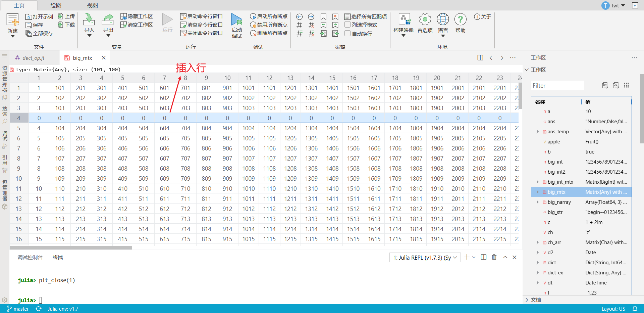
Task: Click 清空工作区 clear workspace button
Action: click(x=137, y=25)
